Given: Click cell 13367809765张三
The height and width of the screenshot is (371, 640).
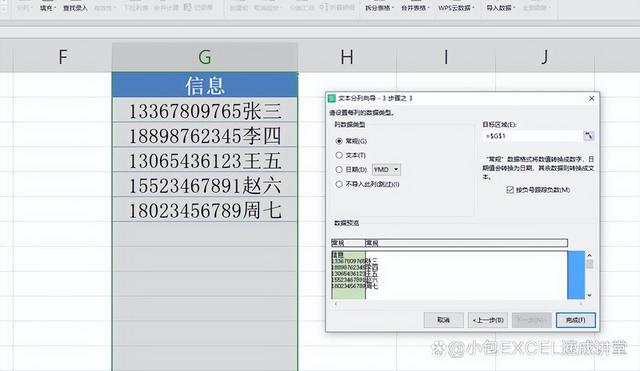Looking at the screenshot, I should pyautogui.click(x=205, y=110).
